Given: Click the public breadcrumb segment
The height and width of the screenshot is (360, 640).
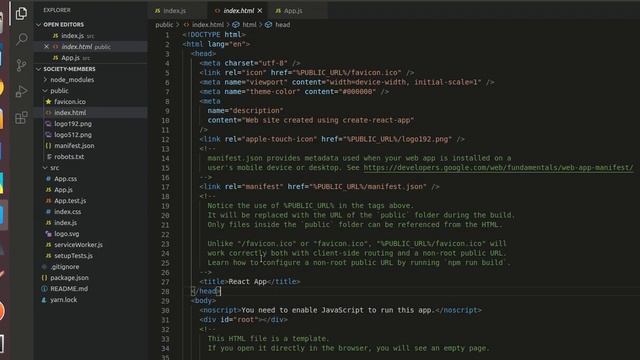Looking at the screenshot, I should coord(164,25).
